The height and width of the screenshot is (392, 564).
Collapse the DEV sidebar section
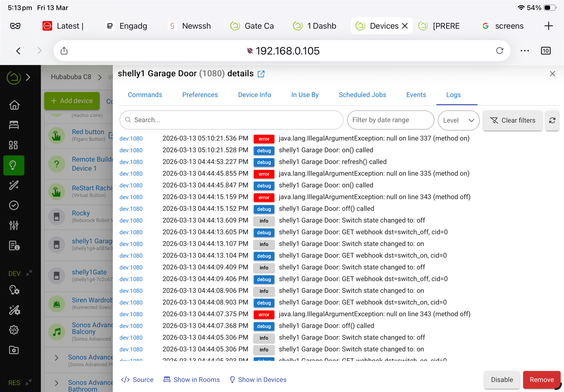tap(29, 273)
